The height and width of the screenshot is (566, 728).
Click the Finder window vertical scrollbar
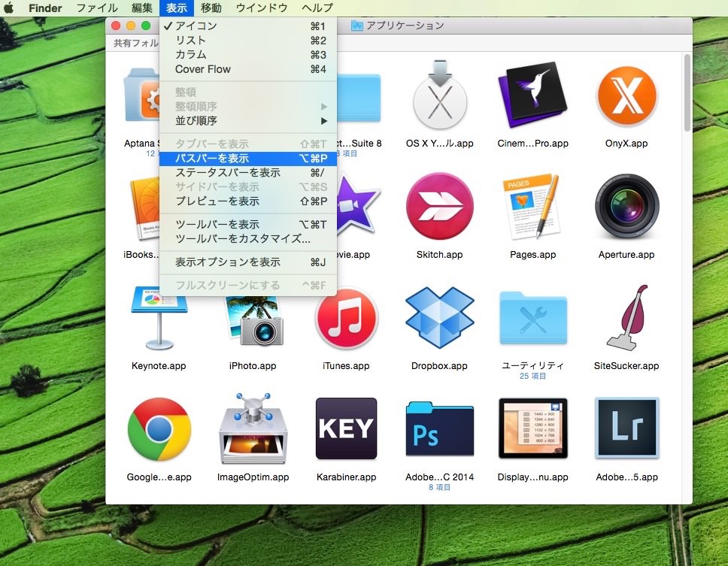click(687, 92)
